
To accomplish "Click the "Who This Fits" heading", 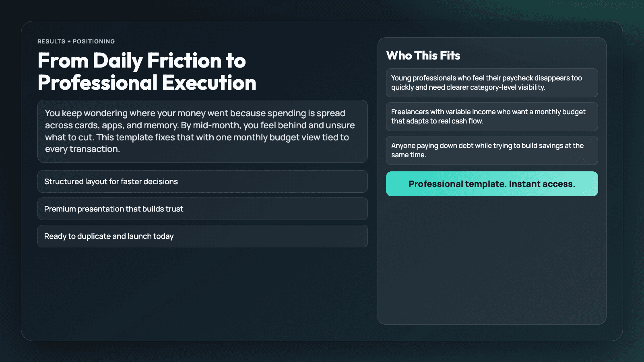I will tap(423, 56).
